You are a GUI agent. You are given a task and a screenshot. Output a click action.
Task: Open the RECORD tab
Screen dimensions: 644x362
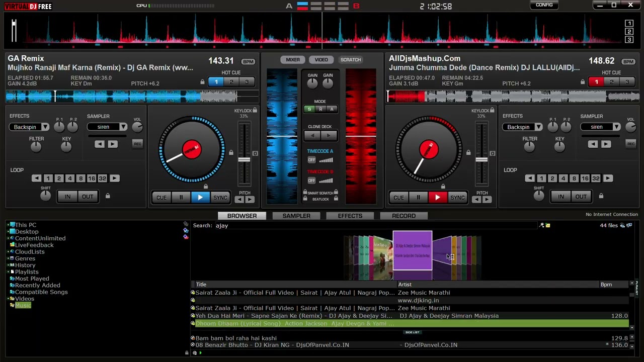404,216
